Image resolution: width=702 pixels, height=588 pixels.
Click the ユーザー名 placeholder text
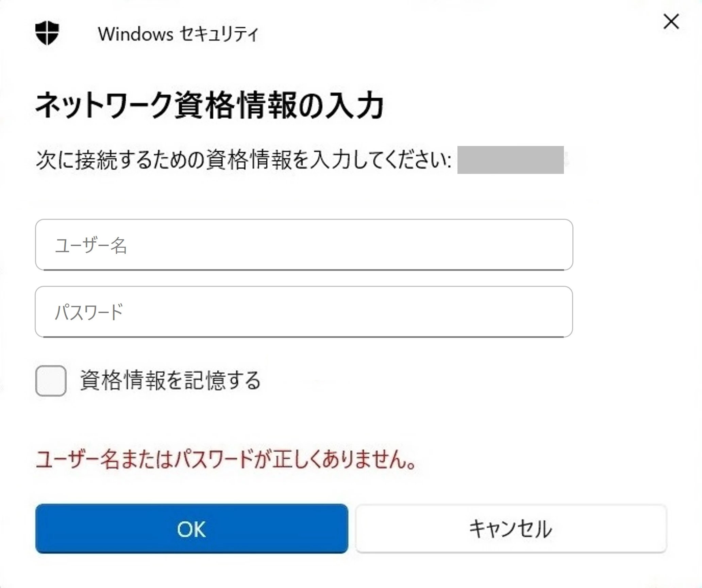(x=91, y=245)
